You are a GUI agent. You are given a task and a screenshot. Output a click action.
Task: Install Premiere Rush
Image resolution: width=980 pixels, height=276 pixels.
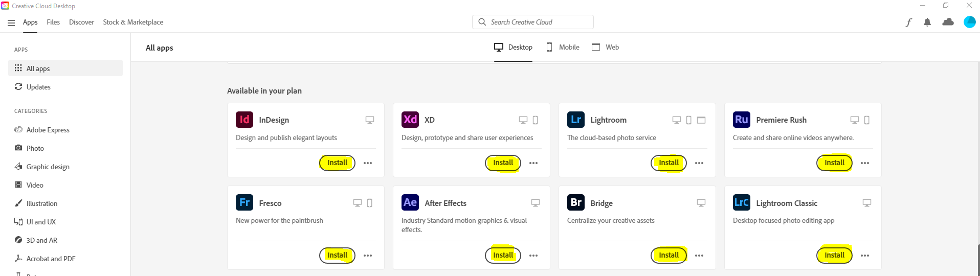[x=834, y=163]
